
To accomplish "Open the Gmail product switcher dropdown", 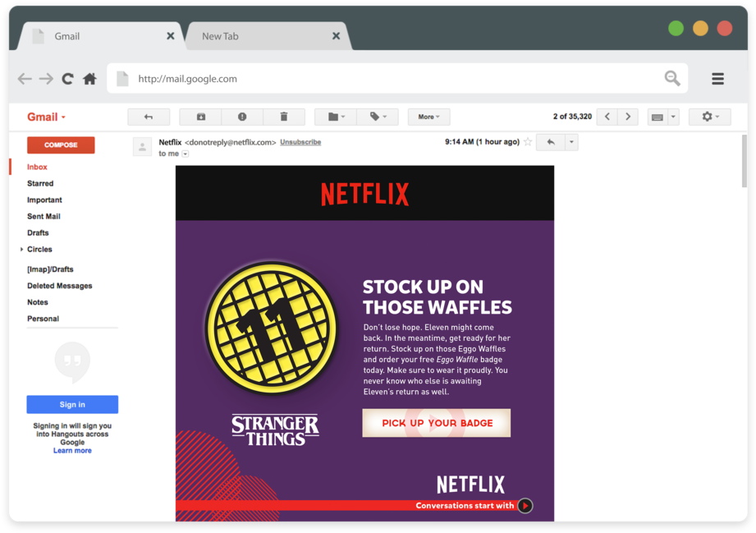I will (46, 117).
